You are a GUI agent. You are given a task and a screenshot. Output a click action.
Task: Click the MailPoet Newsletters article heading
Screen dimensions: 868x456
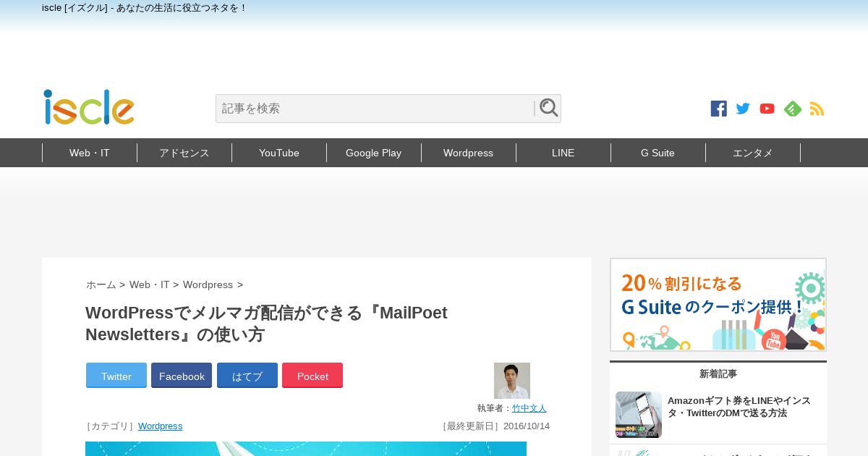click(x=266, y=324)
